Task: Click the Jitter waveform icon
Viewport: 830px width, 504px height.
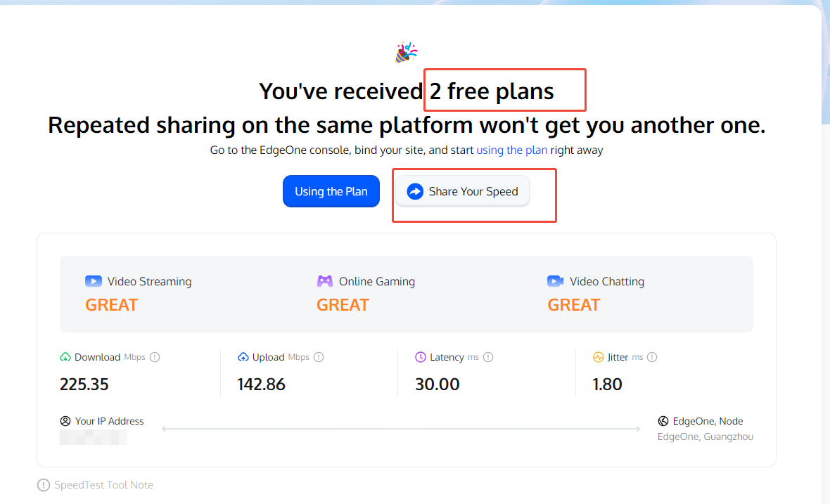Action: tap(598, 357)
